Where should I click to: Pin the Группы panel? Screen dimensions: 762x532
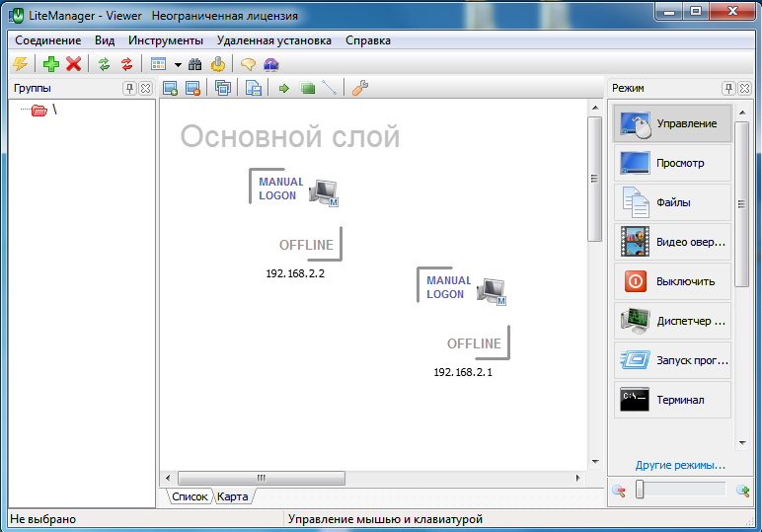pos(129,88)
